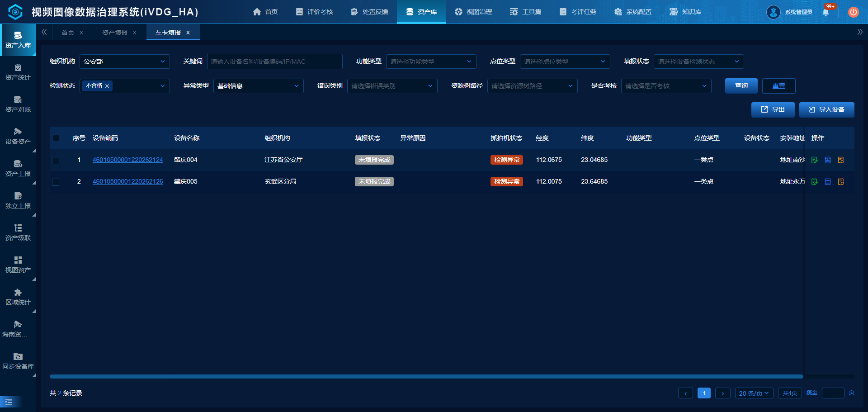The height and width of the screenshot is (412, 868).
Task: Check the row 1 checkbox for 肇庆004
Action: 56,160
